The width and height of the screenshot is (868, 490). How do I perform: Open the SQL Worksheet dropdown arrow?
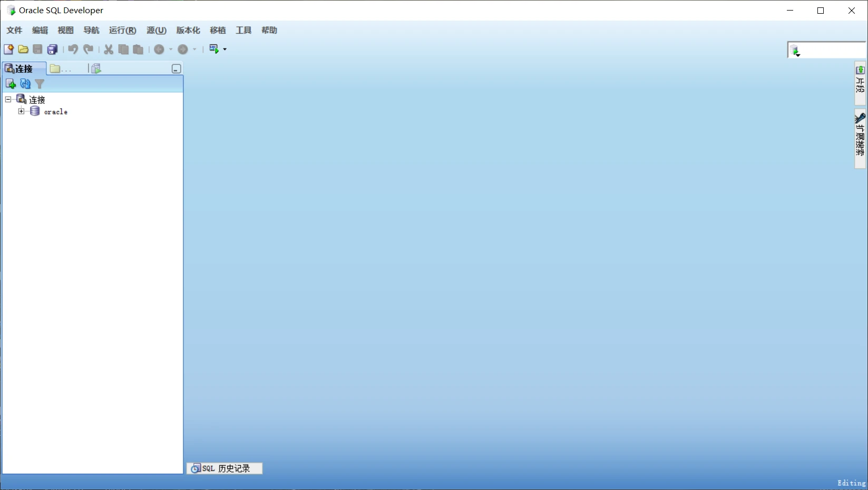click(225, 49)
